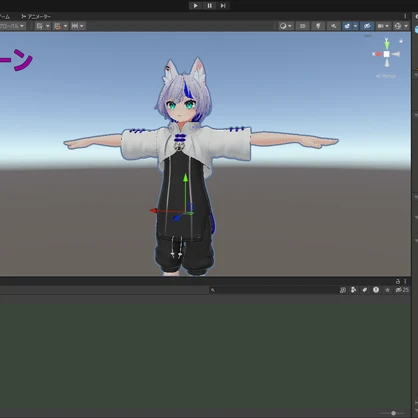
Task: Toggle 2D view mode
Action: tap(302, 26)
